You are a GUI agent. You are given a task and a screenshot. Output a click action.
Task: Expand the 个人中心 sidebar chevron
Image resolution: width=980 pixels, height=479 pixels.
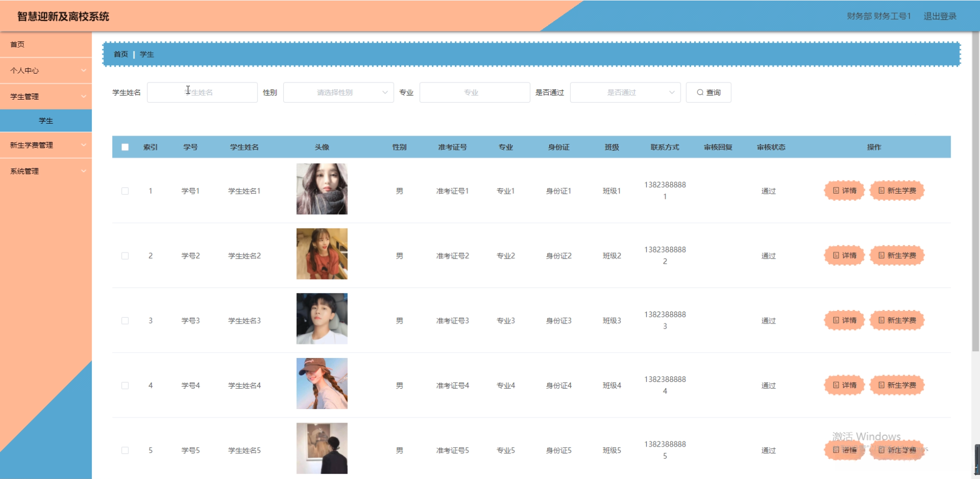[x=83, y=70]
